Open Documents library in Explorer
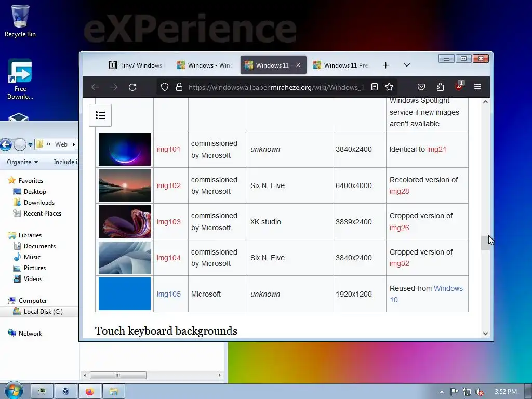Image resolution: width=532 pixels, height=399 pixels. pos(39,246)
